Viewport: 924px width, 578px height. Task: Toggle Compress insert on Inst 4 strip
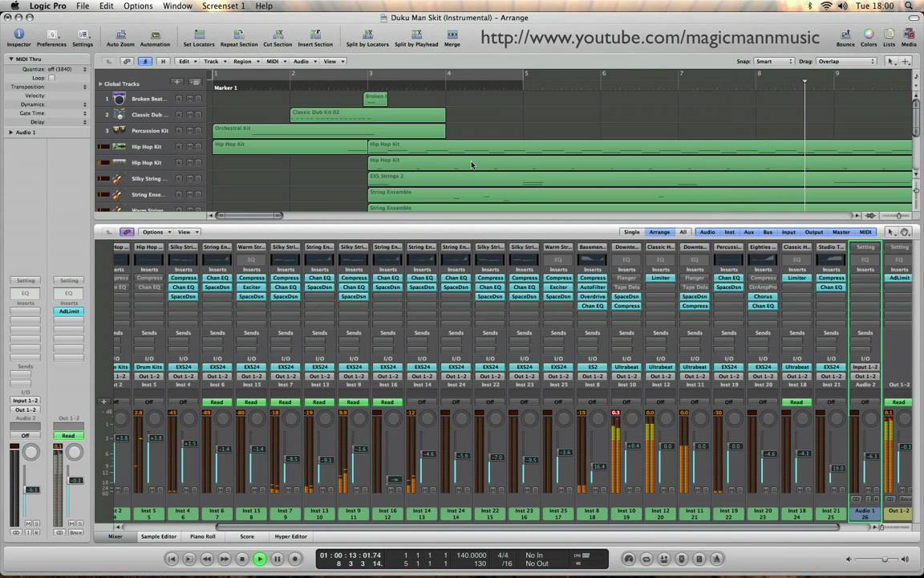(183, 278)
